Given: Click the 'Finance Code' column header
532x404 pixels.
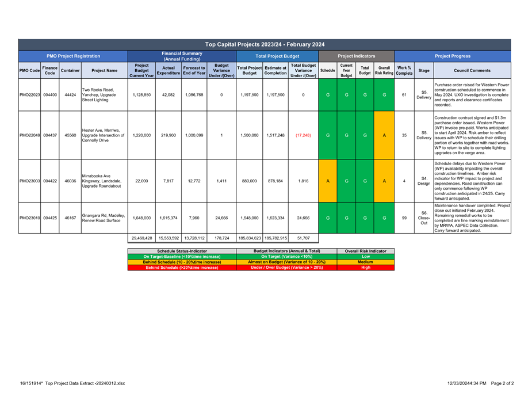Looking at the screenshot, I should pos(50,71).
